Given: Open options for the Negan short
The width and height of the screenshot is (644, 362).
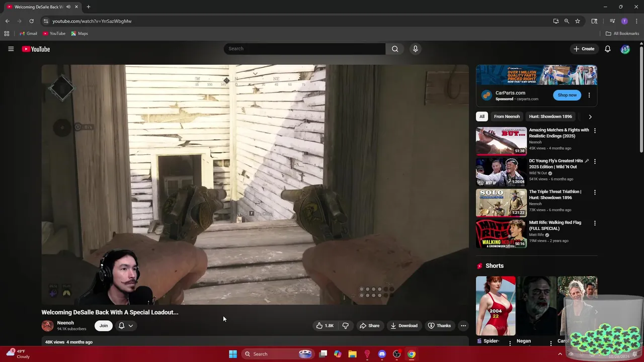Looking at the screenshot, I should tap(551, 343).
